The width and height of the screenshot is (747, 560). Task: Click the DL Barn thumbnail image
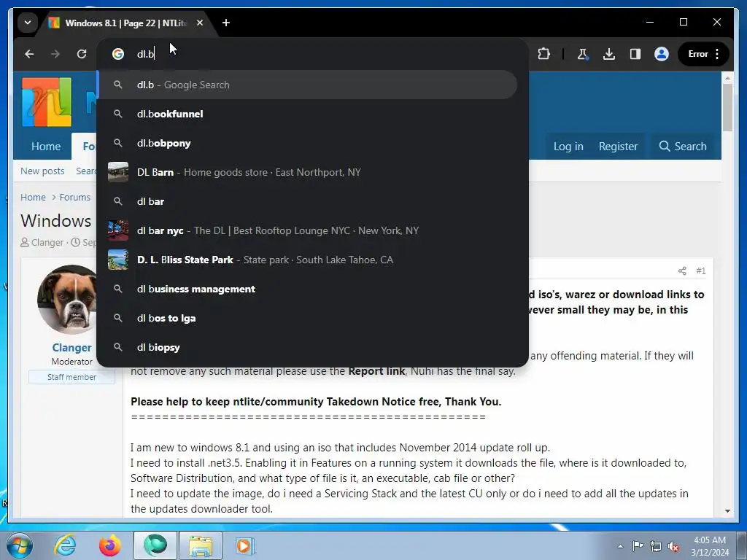[x=118, y=172]
